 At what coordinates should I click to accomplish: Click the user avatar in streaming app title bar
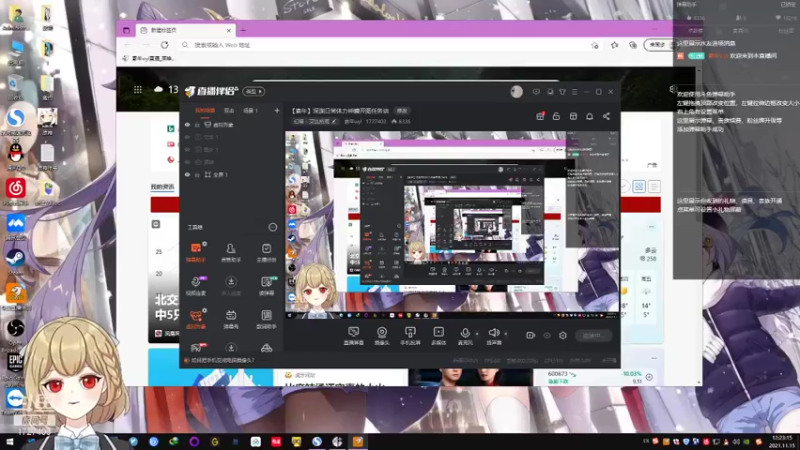pos(516,91)
